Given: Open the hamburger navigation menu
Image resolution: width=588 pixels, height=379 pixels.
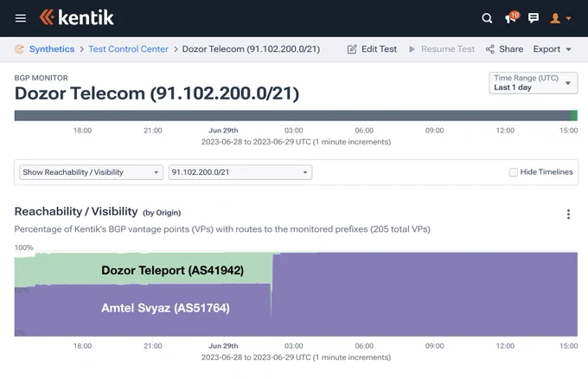Looking at the screenshot, I should pos(21,18).
